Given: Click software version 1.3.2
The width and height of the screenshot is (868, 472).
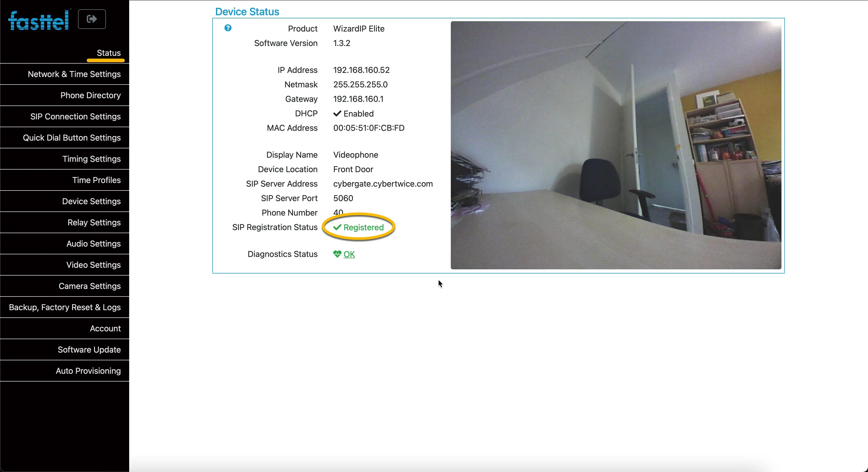Looking at the screenshot, I should point(341,43).
